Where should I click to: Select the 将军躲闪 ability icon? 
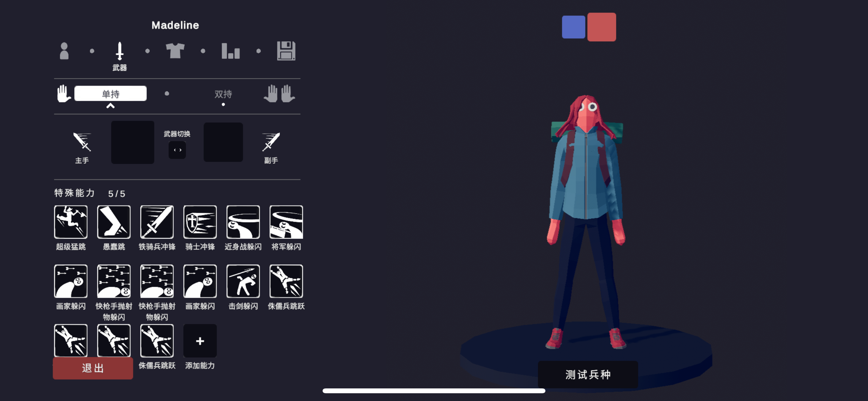[x=286, y=222]
